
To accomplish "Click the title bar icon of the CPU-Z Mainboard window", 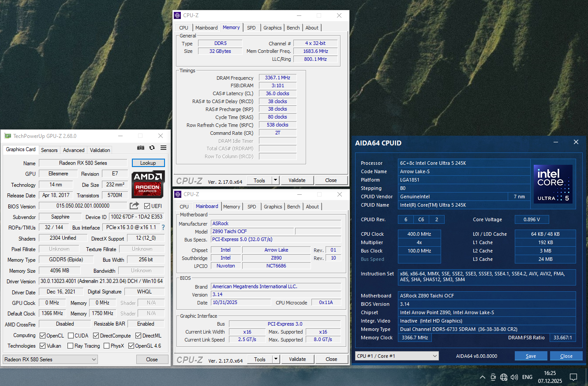I will point(178,194).
